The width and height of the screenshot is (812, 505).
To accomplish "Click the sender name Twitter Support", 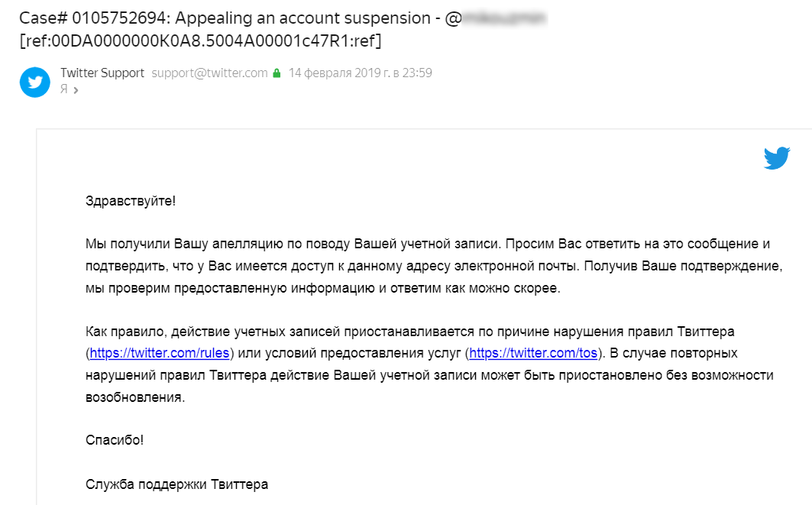I will [102, 73].
